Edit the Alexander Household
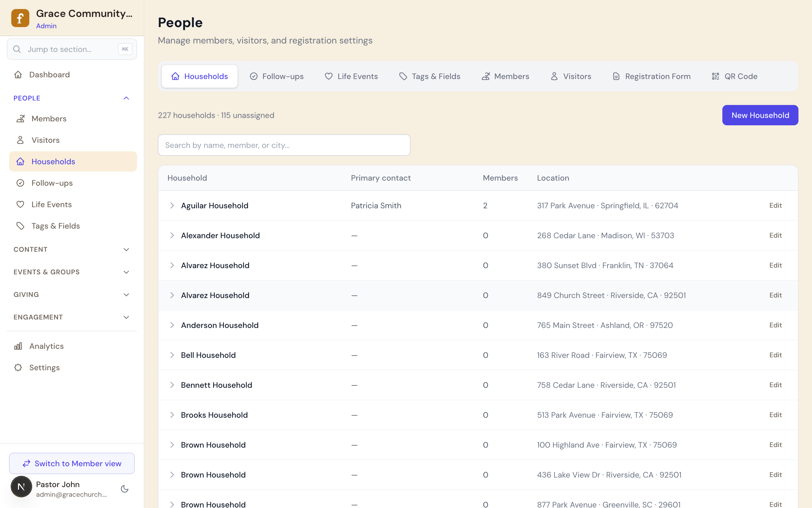The width and height of the screenshot is (812, 508). [775, 236]
